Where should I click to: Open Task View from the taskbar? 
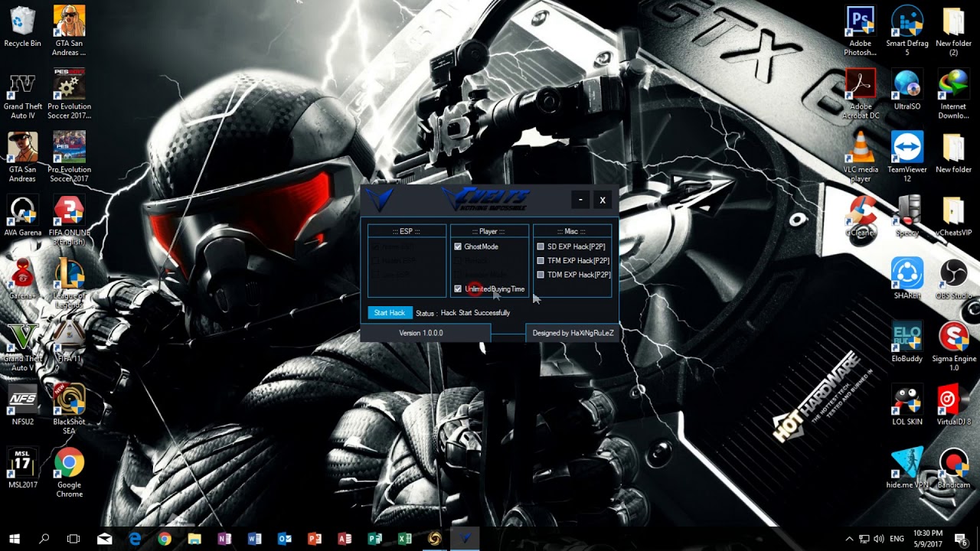click(73, 539)
